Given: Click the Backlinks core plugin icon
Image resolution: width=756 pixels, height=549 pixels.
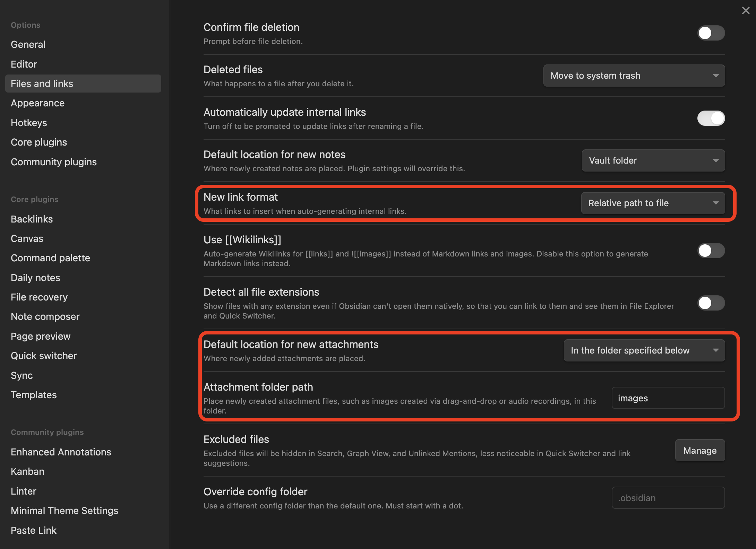Looking at the screenshot, I should coord(32,219).
